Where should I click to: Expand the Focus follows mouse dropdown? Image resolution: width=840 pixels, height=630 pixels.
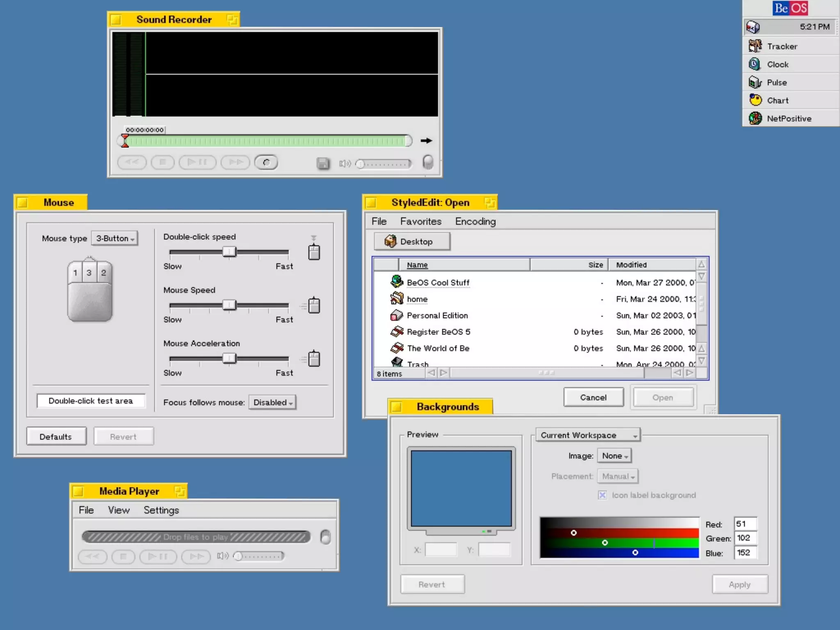[x=273, y=402]
